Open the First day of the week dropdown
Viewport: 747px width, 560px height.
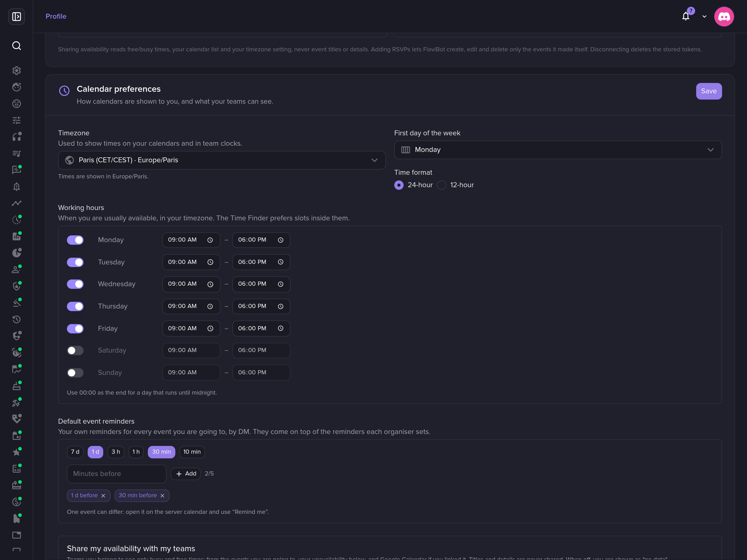pyautogui.click(x=558, y=150)
